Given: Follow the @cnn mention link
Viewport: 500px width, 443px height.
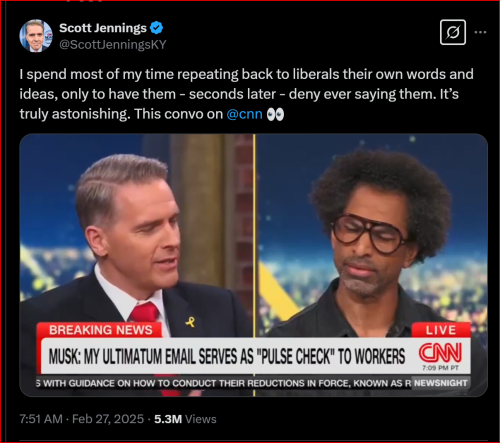Looking at the screenshot, I should click(x=244, y=114).
